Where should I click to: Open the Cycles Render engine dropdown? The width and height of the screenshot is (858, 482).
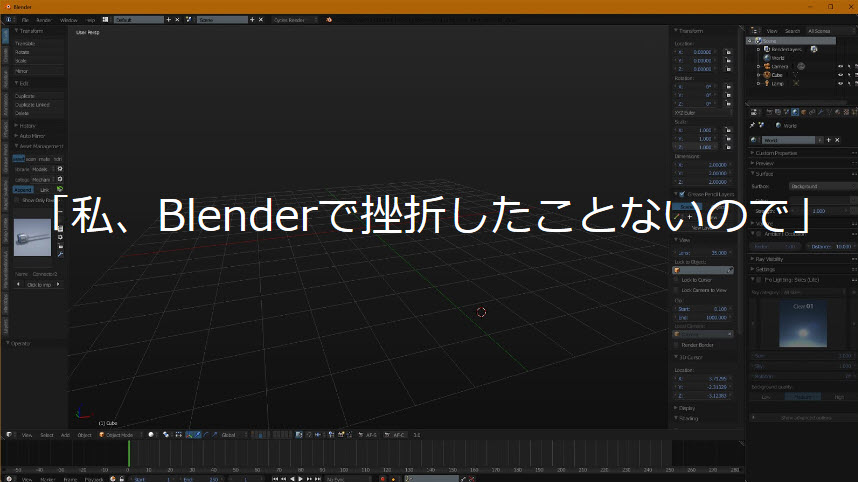(x=294, y=20)
